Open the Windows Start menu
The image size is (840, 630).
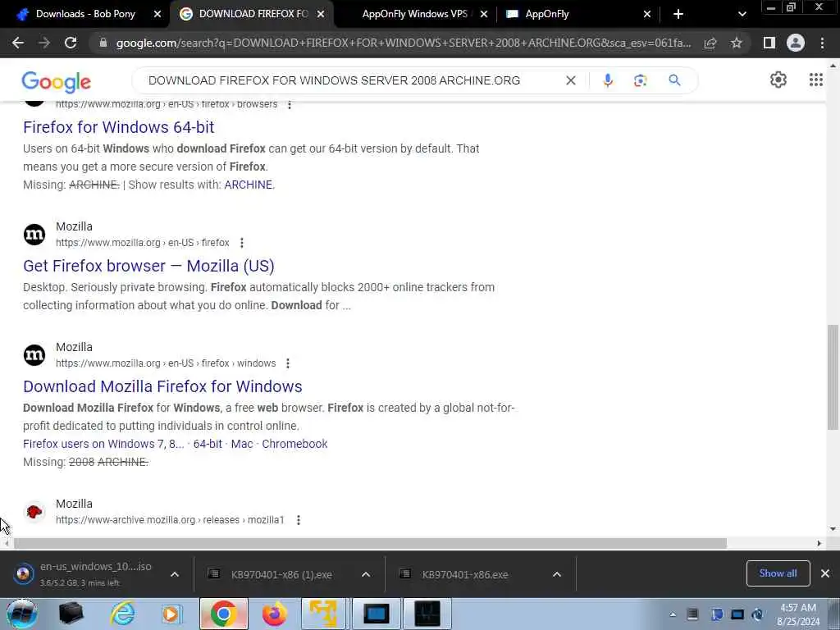click(x=21, y=614)
